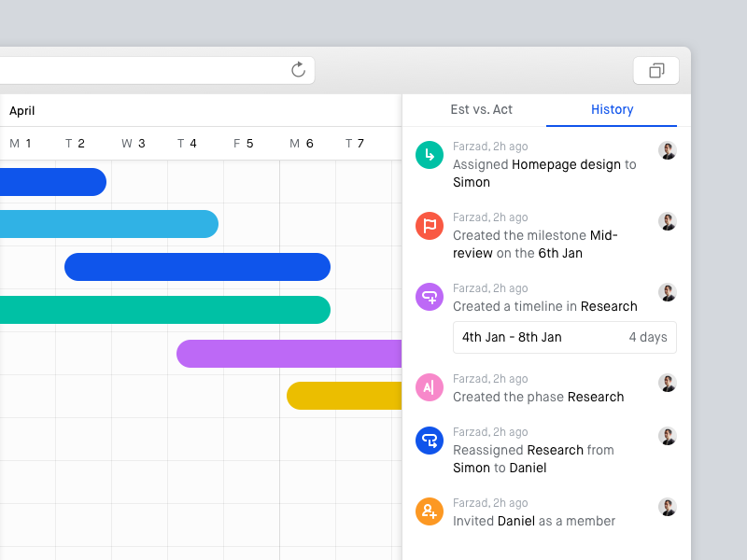The height and width of the screenshot is (560, 747).
Task: Open the Homepage design link
Action: point(566,164)
